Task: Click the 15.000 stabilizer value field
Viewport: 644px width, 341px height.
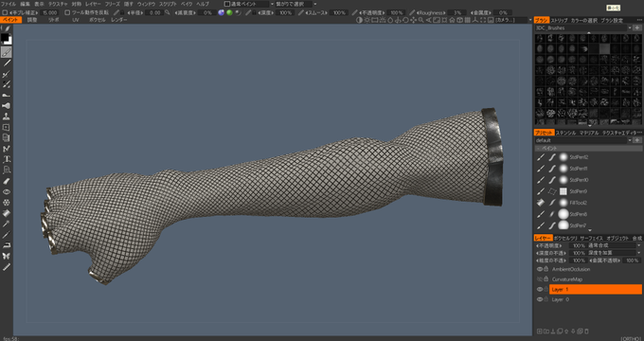Action: pos(50,12)
